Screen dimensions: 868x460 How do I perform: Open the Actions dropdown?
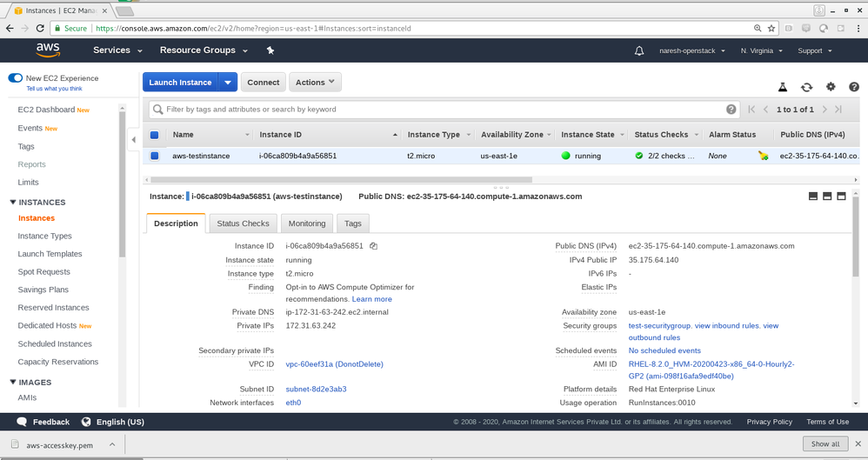point(315,83)
